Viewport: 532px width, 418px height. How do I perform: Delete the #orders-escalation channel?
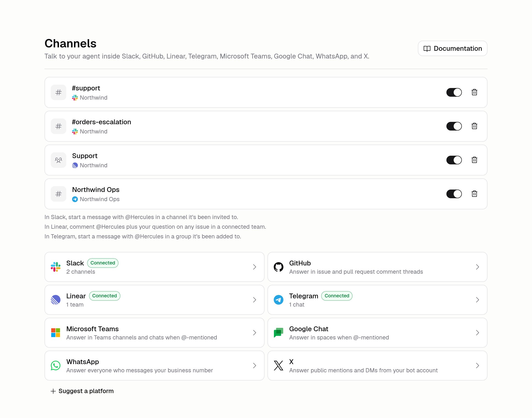474,126
